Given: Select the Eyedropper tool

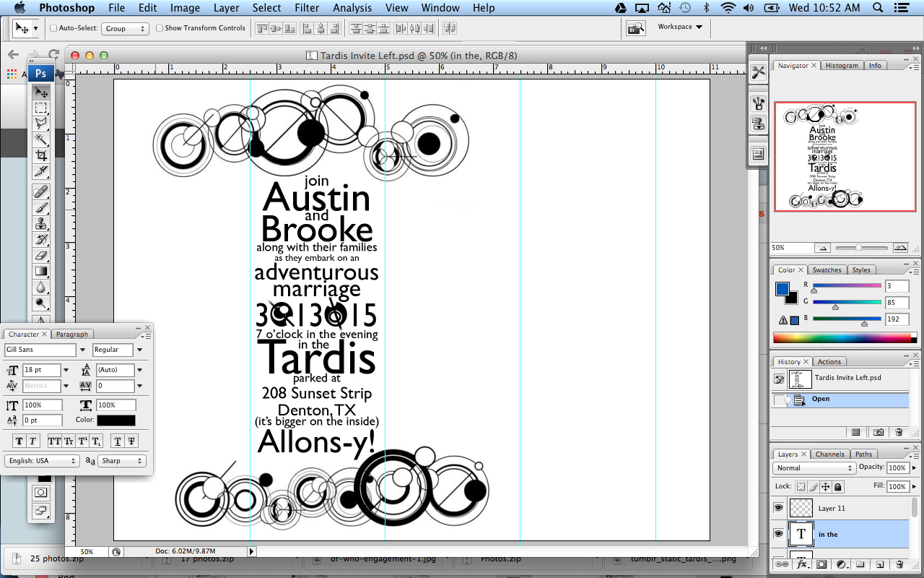Looking at the screenshot, I should click(41, 171).
